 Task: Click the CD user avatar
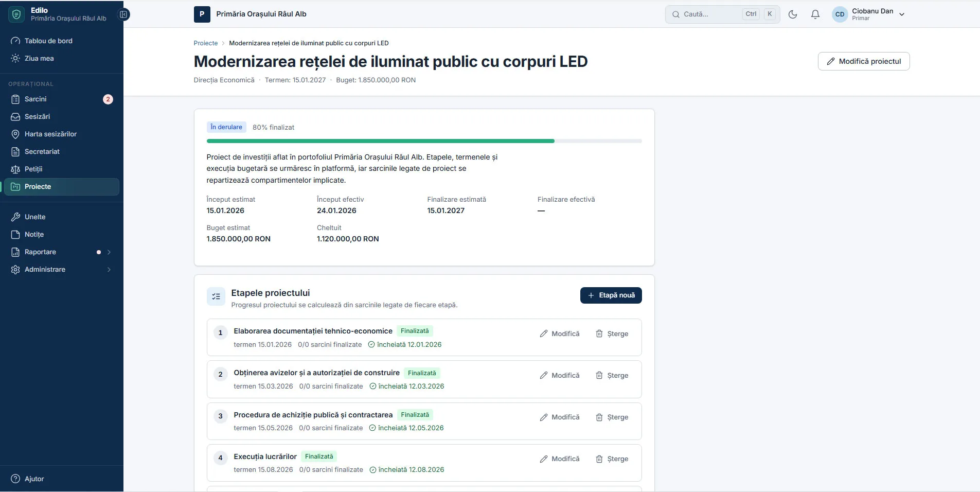pyautogui.click(x=840, y=14)
